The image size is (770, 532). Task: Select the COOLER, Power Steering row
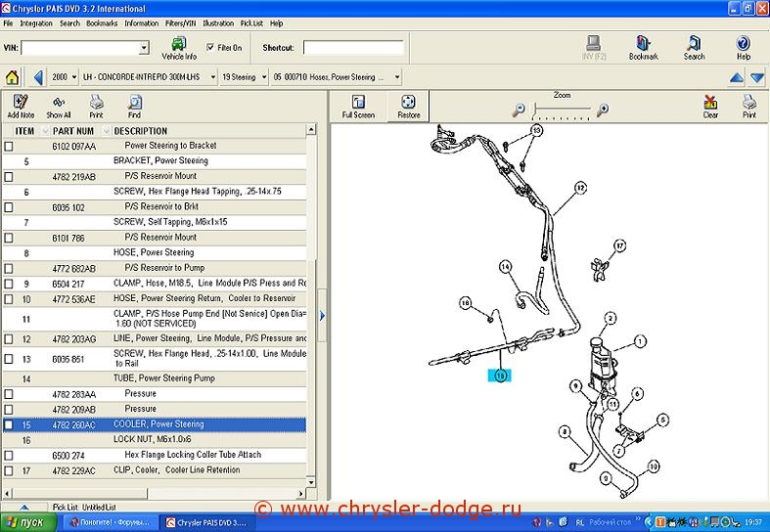coord(155,424)
